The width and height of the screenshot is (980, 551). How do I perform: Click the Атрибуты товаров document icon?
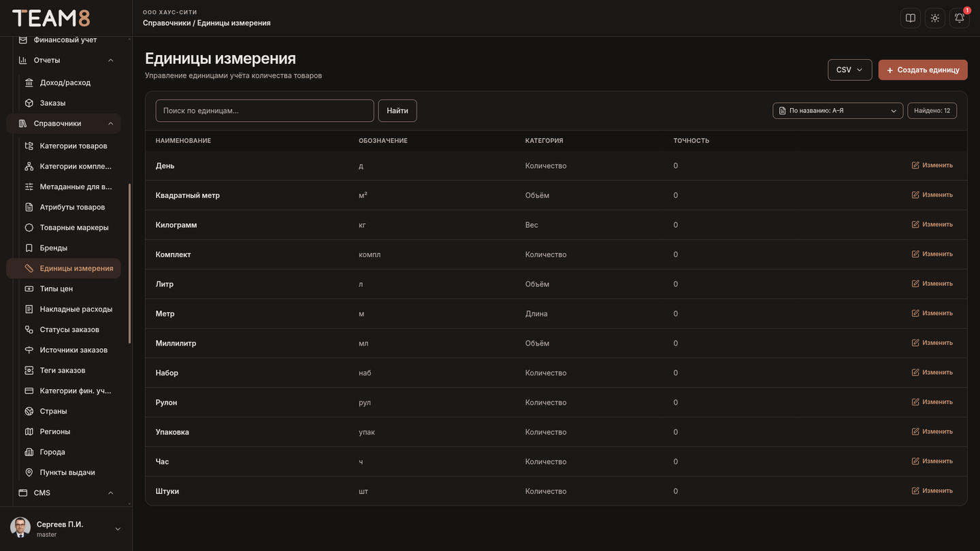pyautogui.click(x=29, y=207)
